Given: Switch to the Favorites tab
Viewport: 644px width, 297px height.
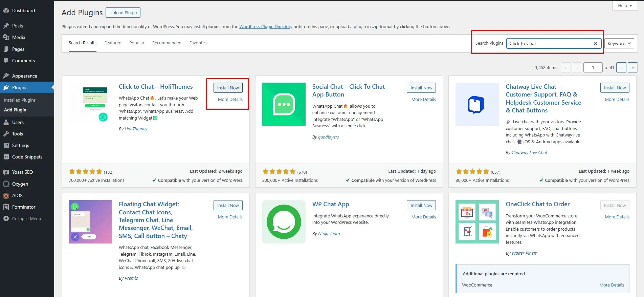Looking at the screenshot, I should pos(198,43).
